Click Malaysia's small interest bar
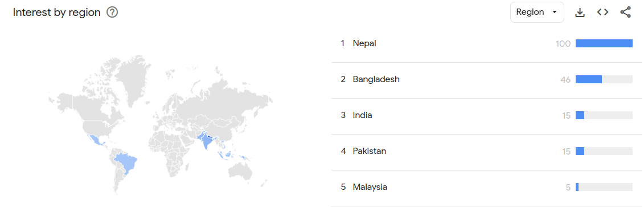This screenshot has height=207, width=644. 577,187
